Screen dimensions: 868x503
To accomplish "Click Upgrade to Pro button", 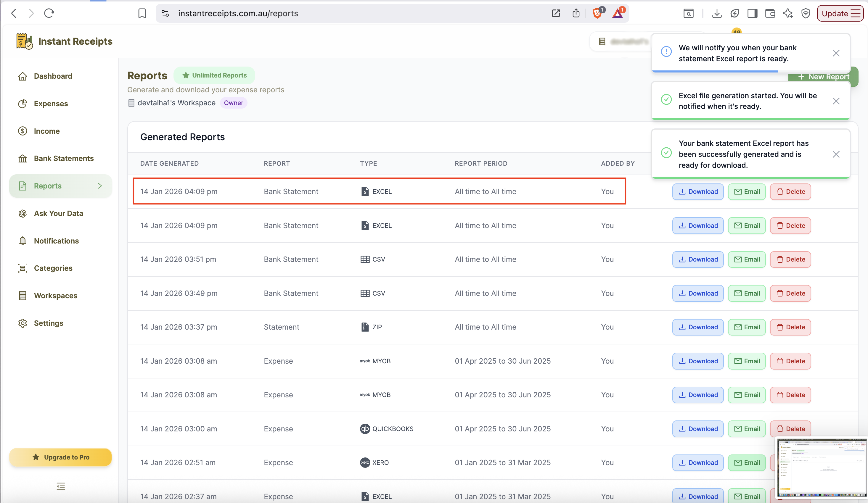I will point(61,457).
